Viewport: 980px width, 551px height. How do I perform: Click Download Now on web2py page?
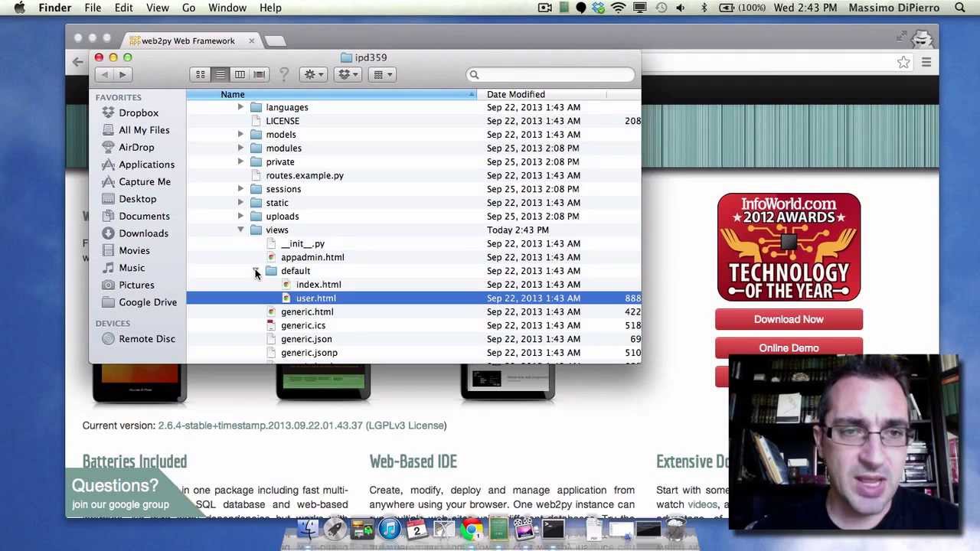coord(789,319)
